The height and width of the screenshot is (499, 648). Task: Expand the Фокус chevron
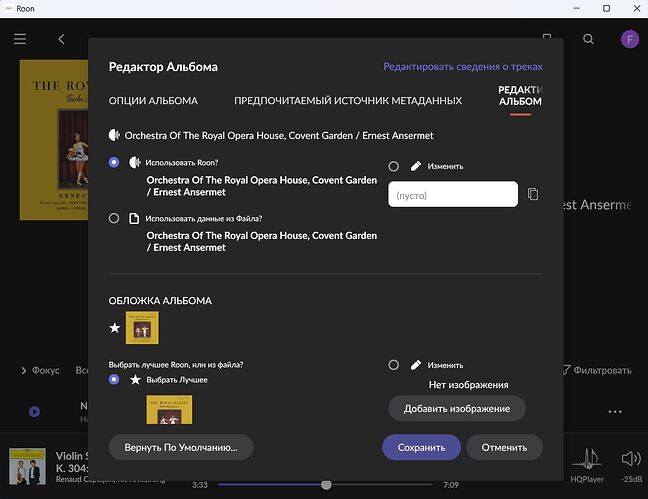[x=24, y=370]
